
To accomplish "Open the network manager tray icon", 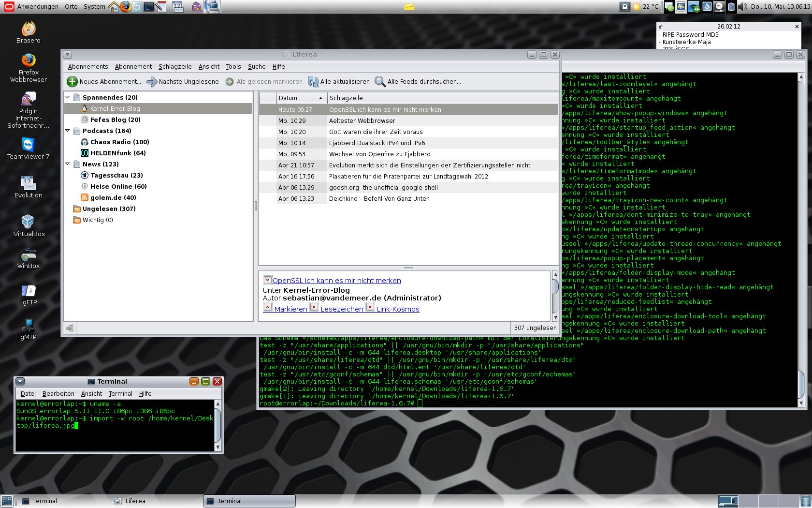I will [x=694, y=7].
